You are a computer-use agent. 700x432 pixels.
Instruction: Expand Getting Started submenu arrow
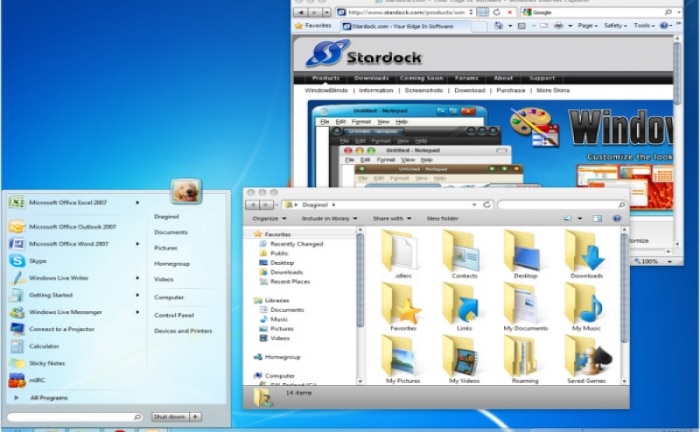coord(137,295)
